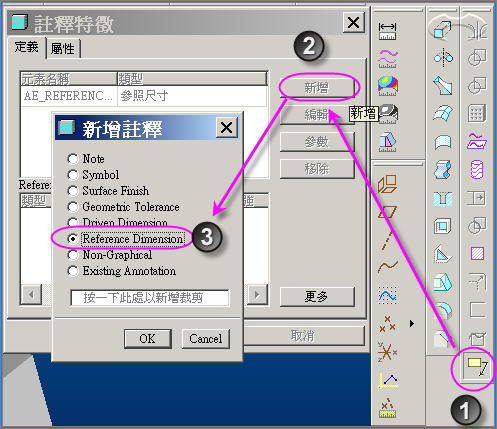Close the 註釋特徵 dialog
This screenshot has height=429, width=497.
[353, 23]
